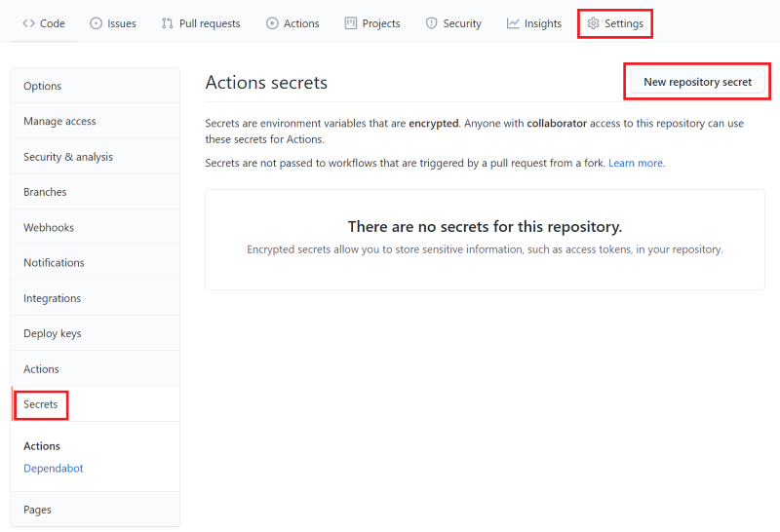Select the Settings tab
Viewport: 780px width, 532px height.
[615, 23]
